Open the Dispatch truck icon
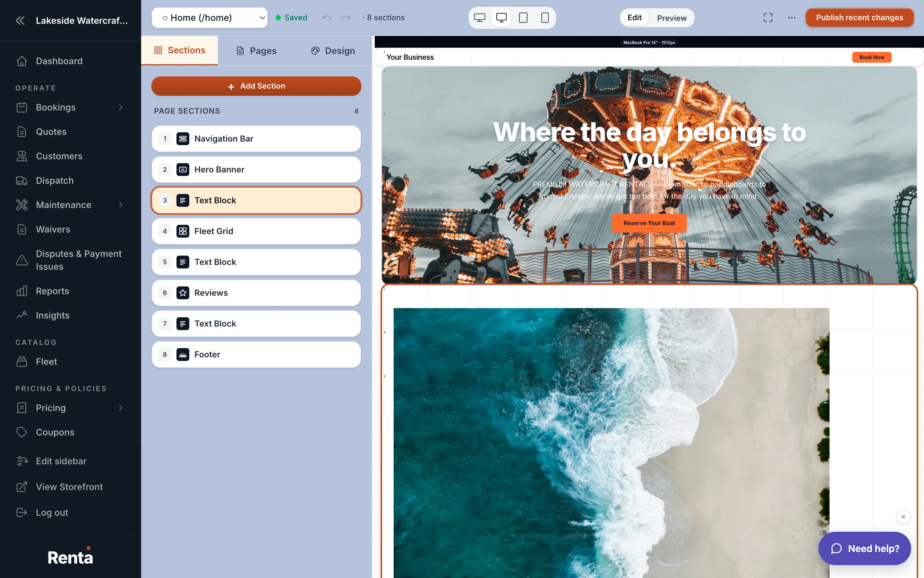This screenshot has height=578, width=924. tap(22, 180)
